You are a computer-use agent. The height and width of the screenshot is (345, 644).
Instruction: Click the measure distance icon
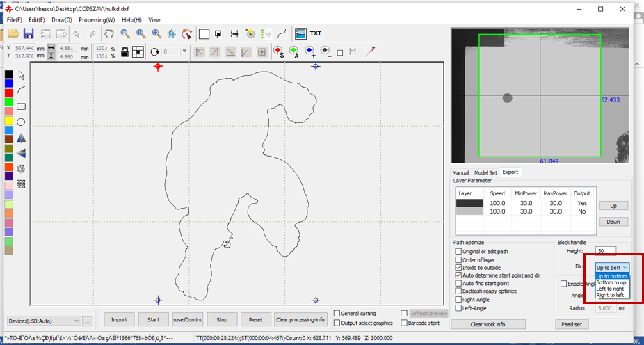coord(234,33)
